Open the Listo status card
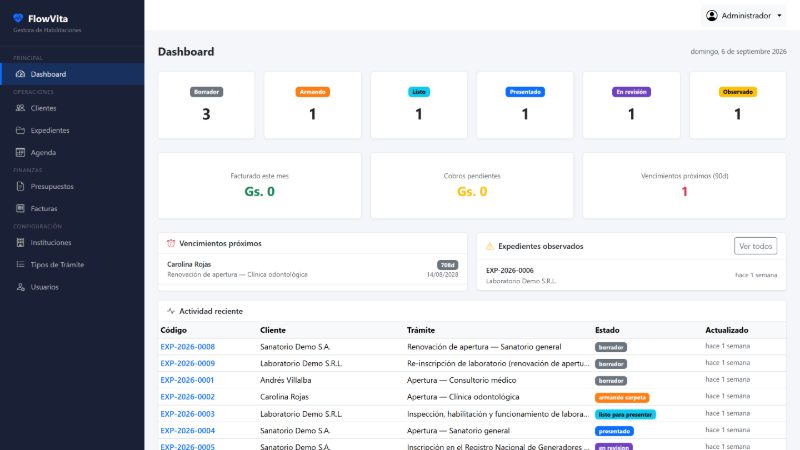Viewport: 800px width, 450px height. (x=419, y=105)
